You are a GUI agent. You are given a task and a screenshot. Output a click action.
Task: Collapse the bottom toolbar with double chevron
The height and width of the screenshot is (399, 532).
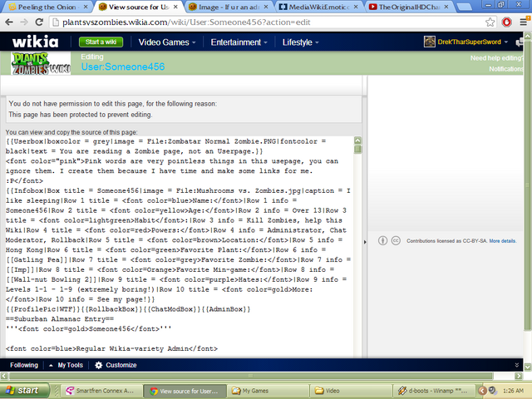pyautogui.click(x=517, y=365)
